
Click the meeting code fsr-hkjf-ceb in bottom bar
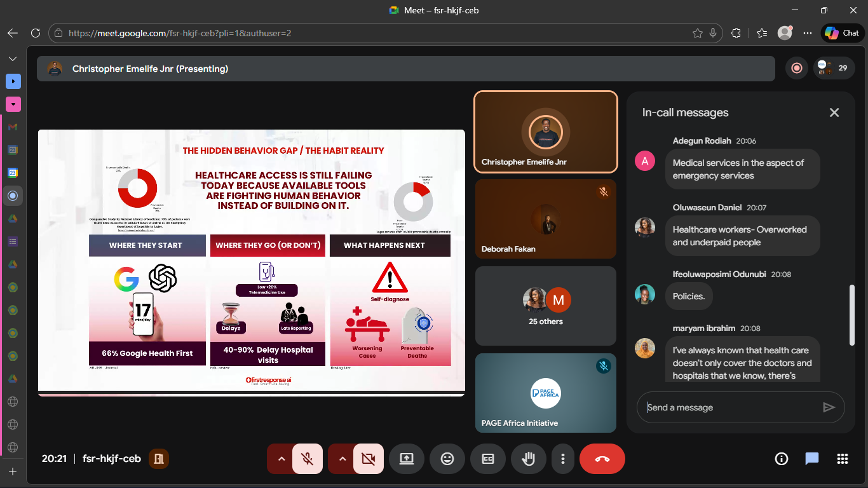tap(112, 459)
